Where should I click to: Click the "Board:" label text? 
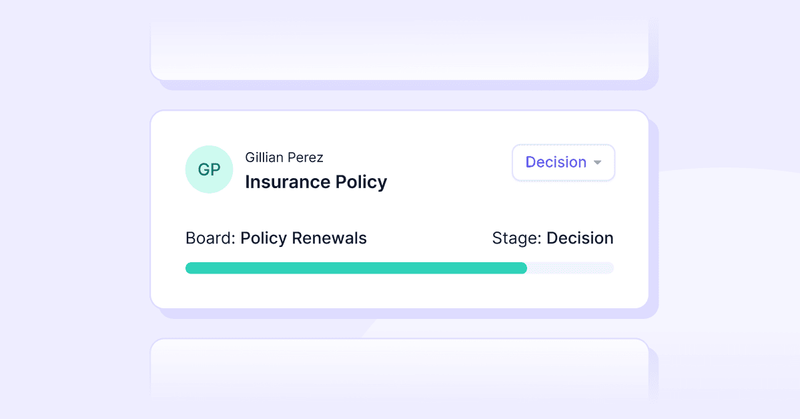(x=210, y=238)
